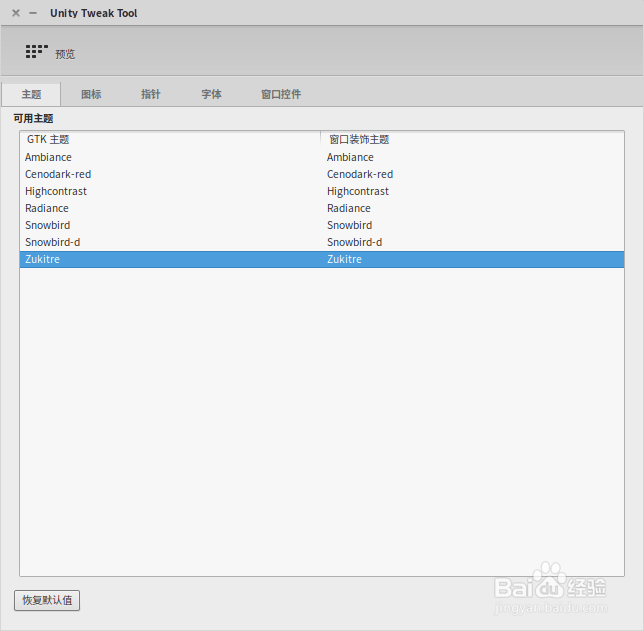This screenshot has width=644, height=631.
Task: Select Ambiance in the window decoration column
Action: [350, 157]
